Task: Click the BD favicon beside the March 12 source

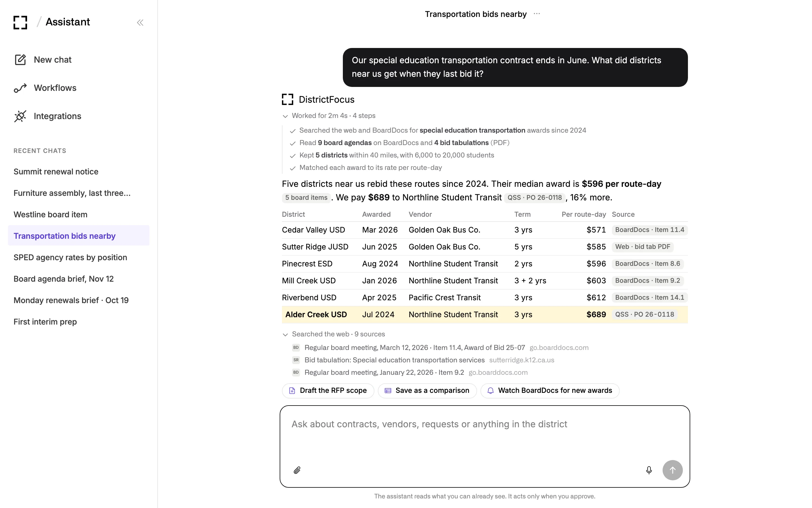Action: pyautogui.click(x=296, y=347)
